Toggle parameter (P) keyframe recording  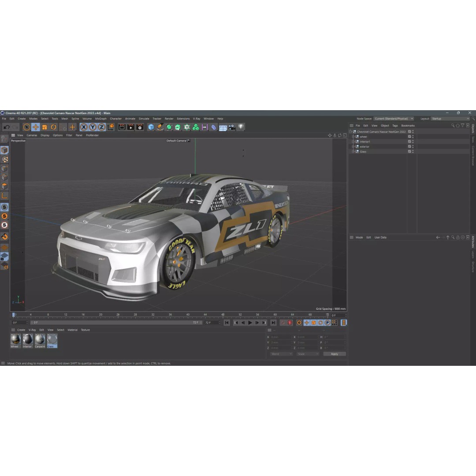click(x=327, y=323)
